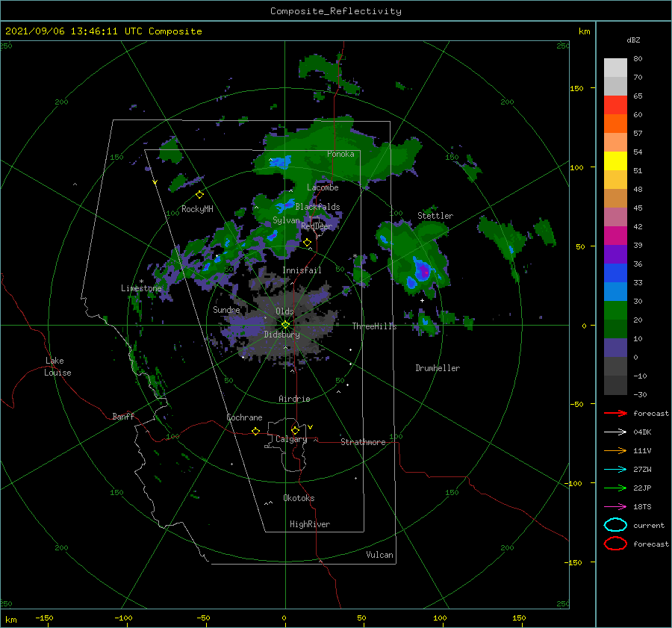Select the 20 dBZ green color swatch

(615, 310)
